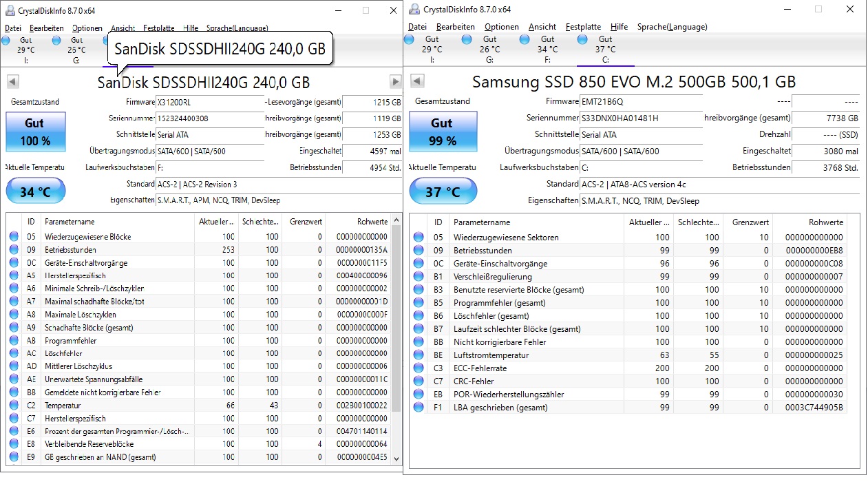
Task: Open Sprache(Language) menu in the right window
Action: 672,27
